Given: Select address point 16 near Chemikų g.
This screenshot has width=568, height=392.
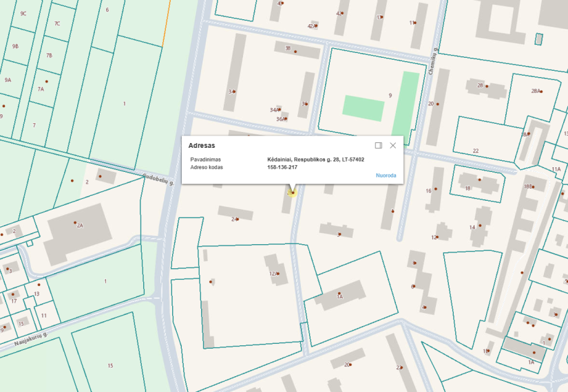Looking at the screenshot, I should (x=435, y=189).
